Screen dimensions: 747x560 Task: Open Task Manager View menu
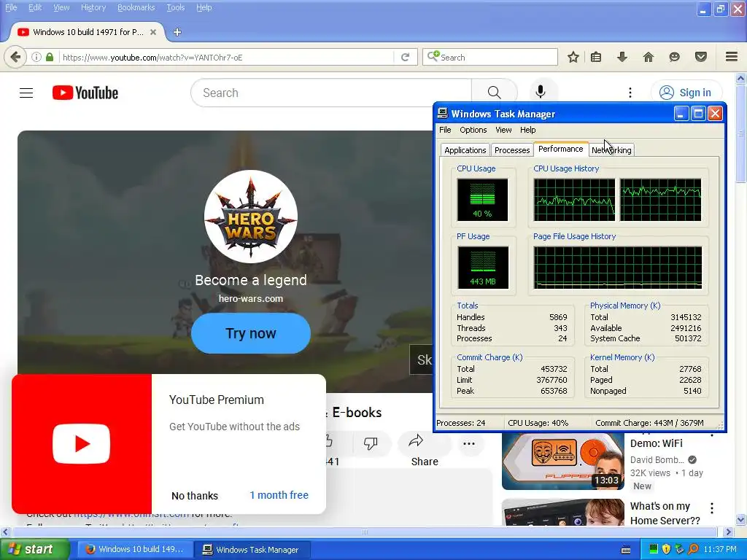(x=503, y=130)
